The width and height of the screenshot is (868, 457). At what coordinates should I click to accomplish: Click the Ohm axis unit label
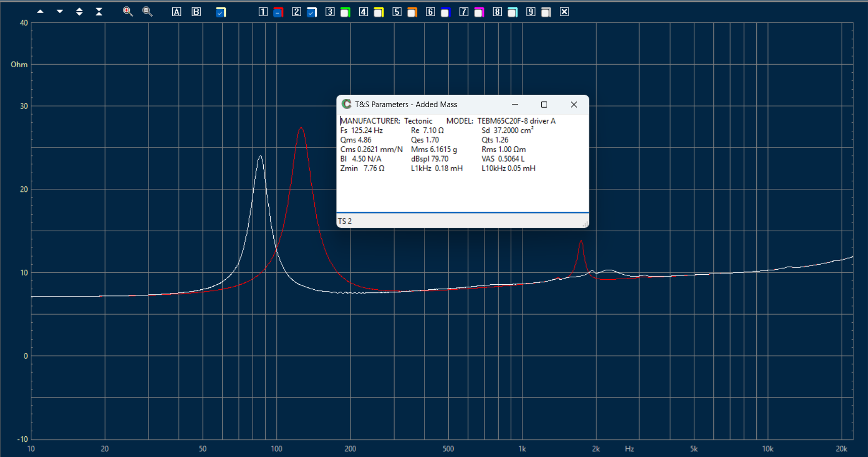pos(19,65)
